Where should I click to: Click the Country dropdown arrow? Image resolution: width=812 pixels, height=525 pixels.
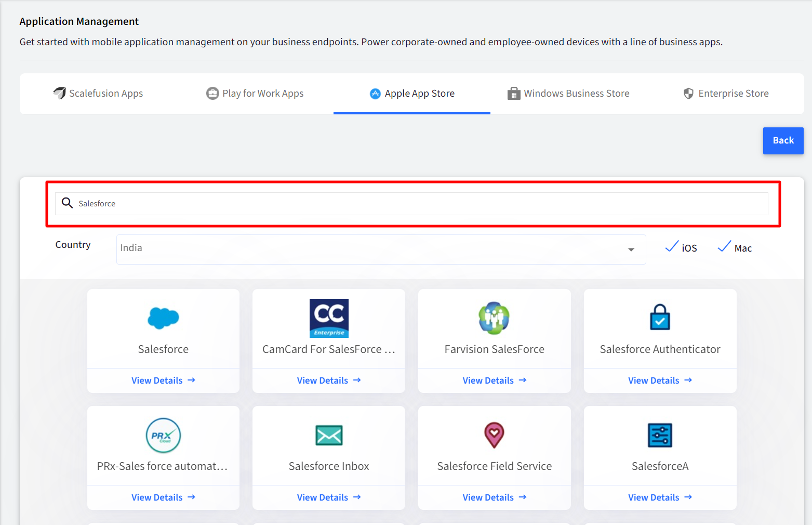631,250
